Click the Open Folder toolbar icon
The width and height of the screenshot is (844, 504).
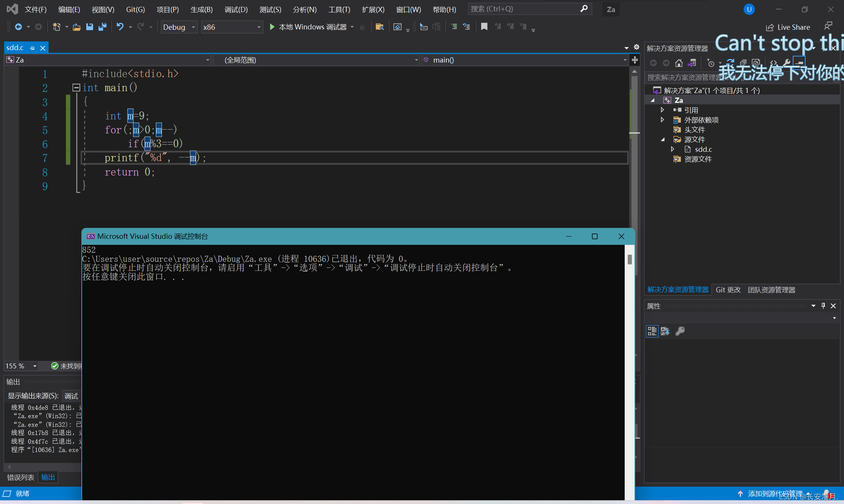click(x=76, y=27)
